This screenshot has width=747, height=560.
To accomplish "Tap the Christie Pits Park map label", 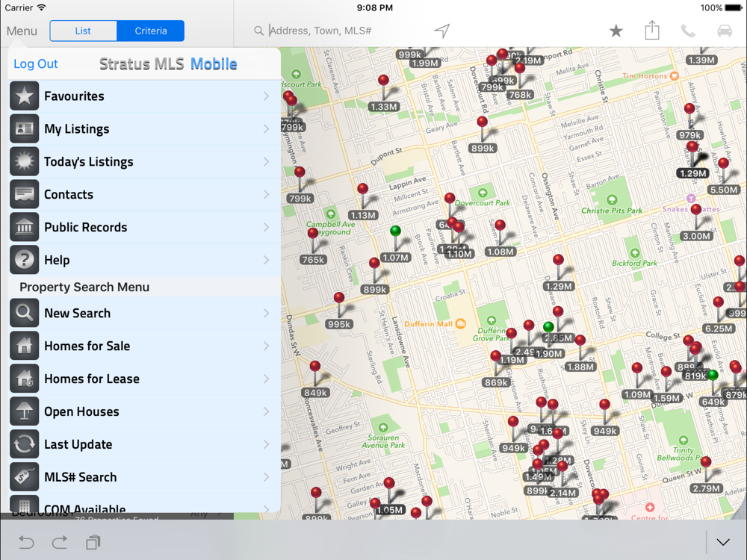I will pos(612,211).
